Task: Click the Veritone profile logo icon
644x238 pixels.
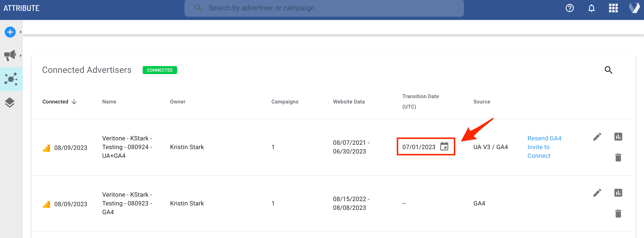Action: 634,8
